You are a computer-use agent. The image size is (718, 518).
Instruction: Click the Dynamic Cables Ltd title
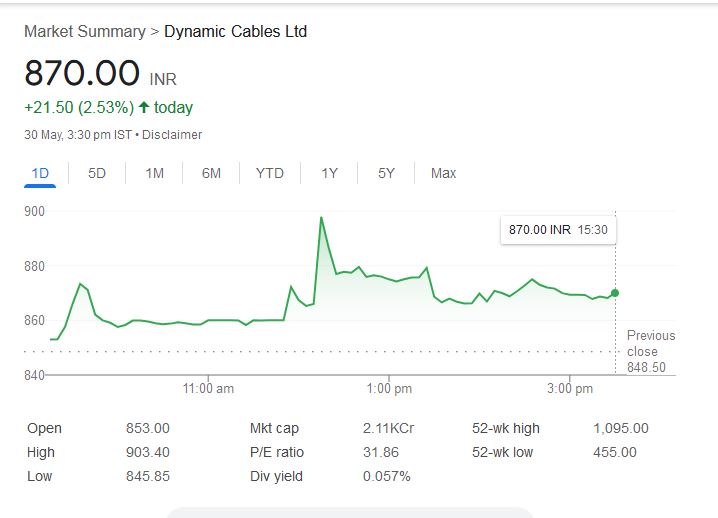coord(235,31)
